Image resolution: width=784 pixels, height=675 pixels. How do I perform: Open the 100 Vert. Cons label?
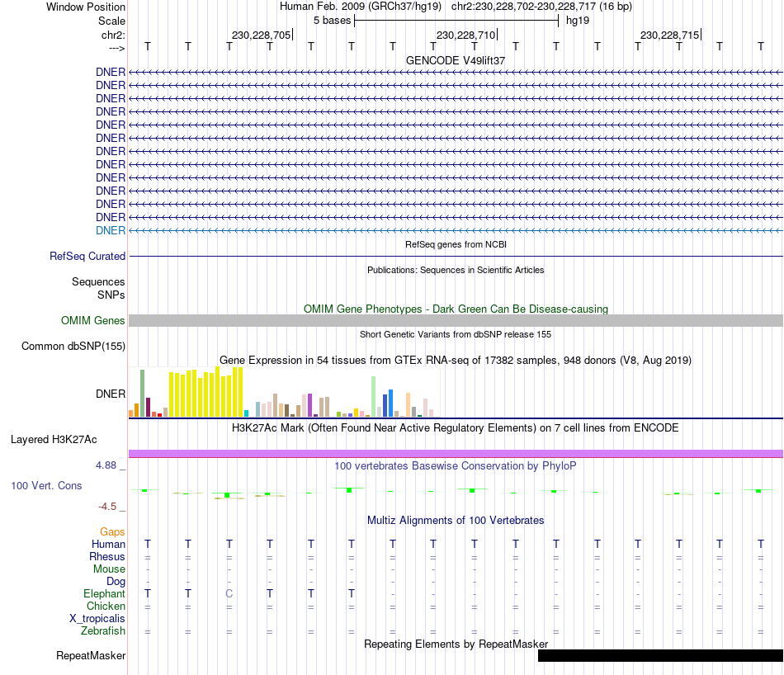[46, 485]
